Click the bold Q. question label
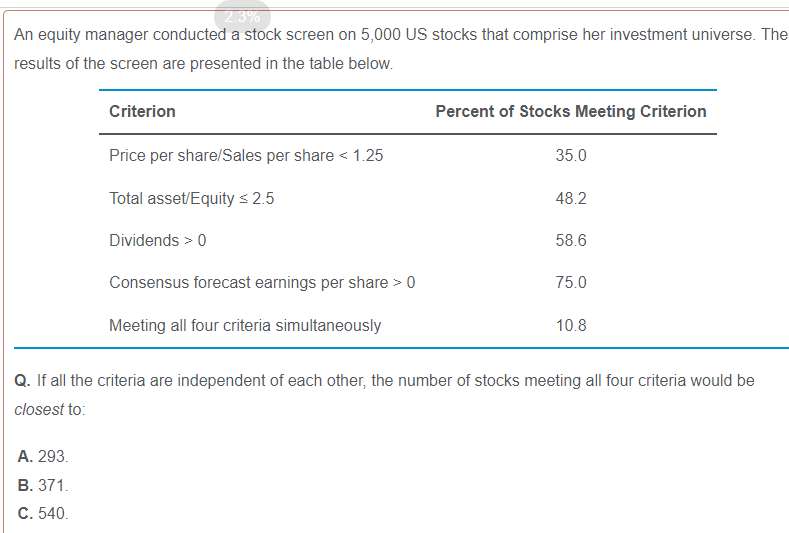 click(x=23, y=381)
